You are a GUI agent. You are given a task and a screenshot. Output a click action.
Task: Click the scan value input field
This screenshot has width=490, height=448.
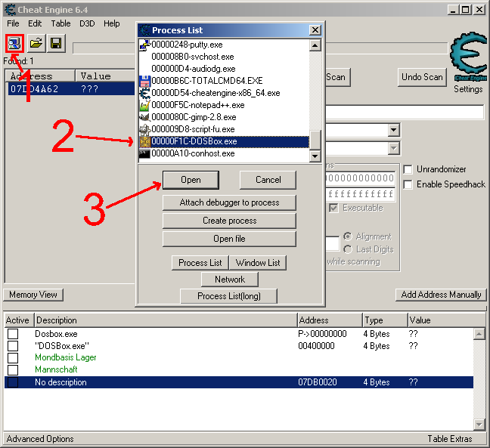click(405, 112)
